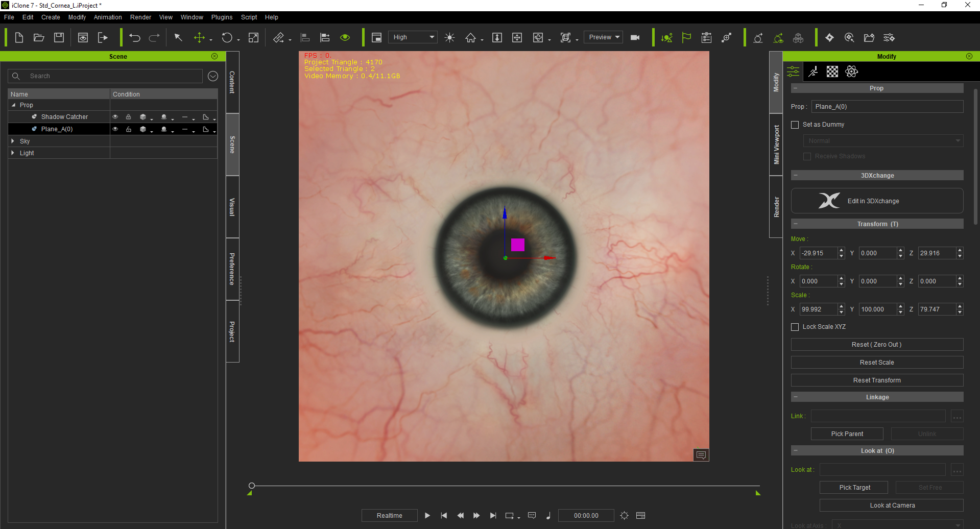980x529 pixels.
Task: Open the High quality dropdown
Action: [413, 37]
